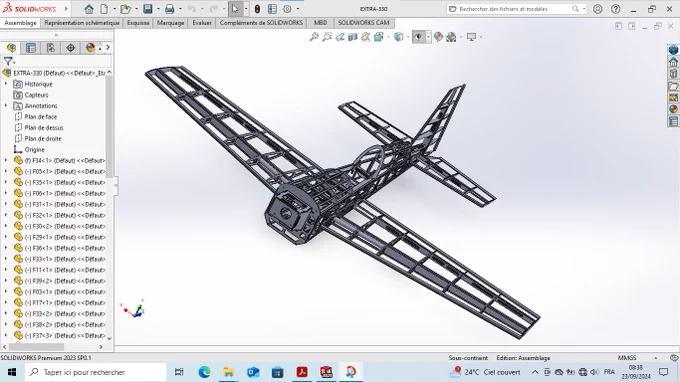
Task: Save the EXTRA-330 assembly
Action: click(148, 9)
